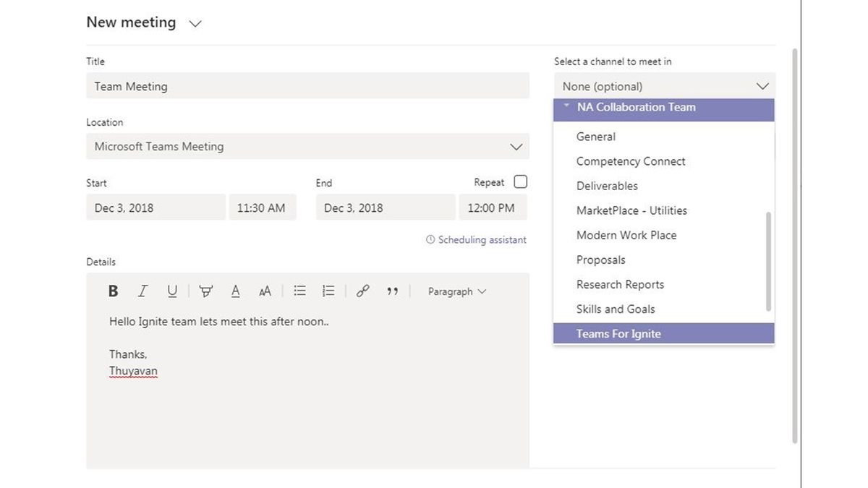
Task: Open the font size tool
Action: tap(265, 291)
